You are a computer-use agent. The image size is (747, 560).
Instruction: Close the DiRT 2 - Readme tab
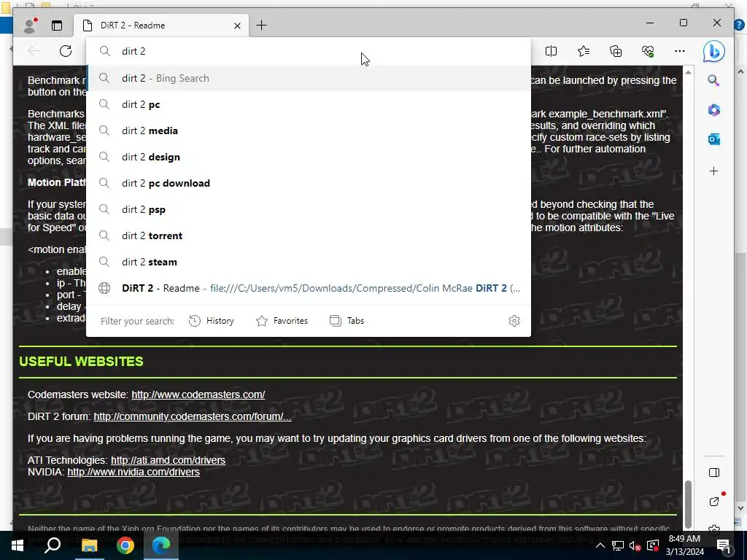(x=237, y=26)
